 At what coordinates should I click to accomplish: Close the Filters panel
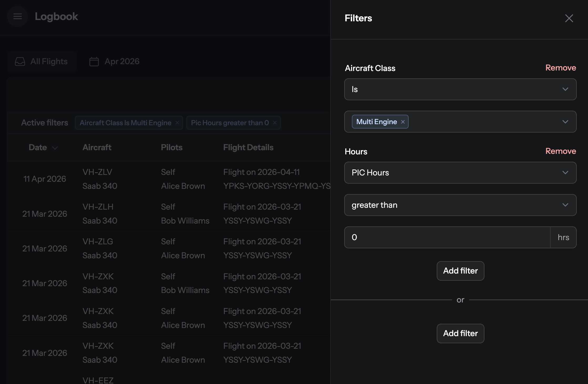(569, 18)
